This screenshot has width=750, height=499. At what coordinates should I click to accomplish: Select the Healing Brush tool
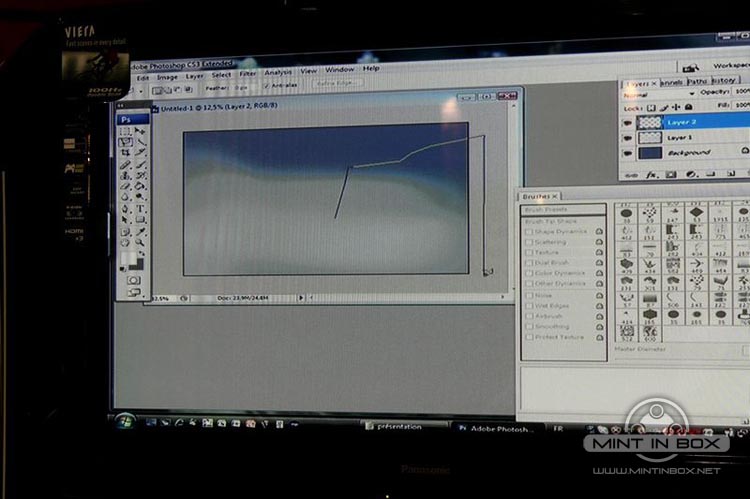[125, 165]
